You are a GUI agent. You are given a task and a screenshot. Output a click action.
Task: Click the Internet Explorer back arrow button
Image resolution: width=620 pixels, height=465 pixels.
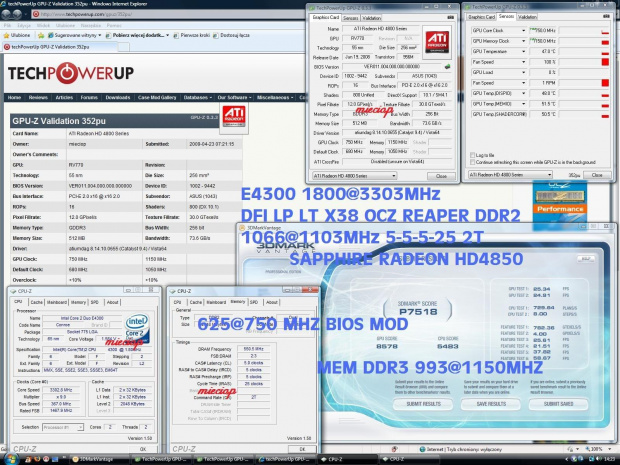(6, 14)
